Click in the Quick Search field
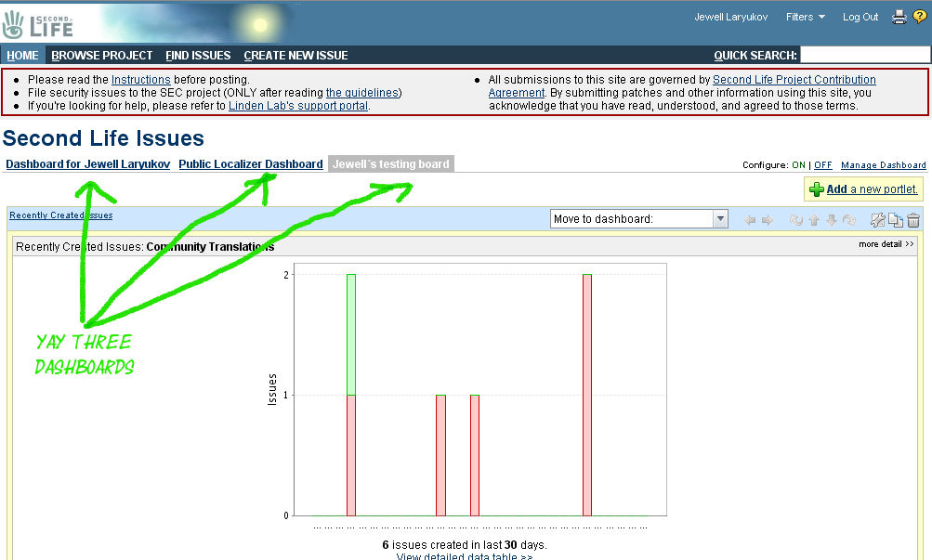Viewport: 932px width, 560px height. click(863, 56)
